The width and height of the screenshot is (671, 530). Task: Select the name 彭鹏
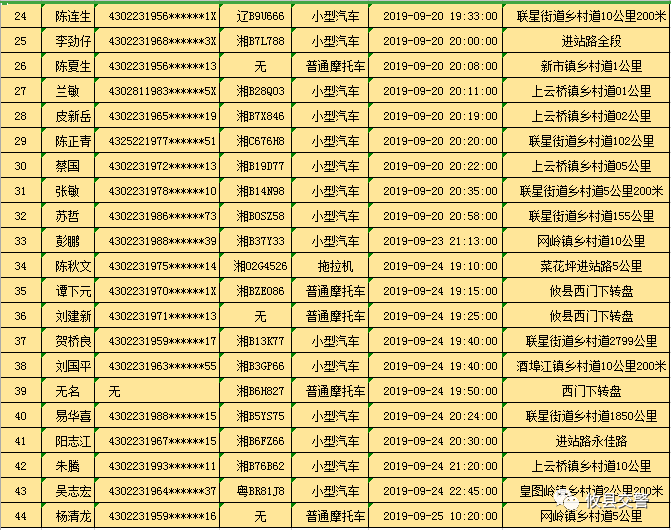67,241
